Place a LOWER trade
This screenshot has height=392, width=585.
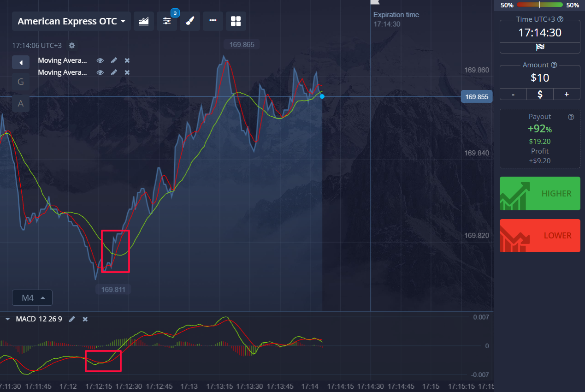(540, 236)
